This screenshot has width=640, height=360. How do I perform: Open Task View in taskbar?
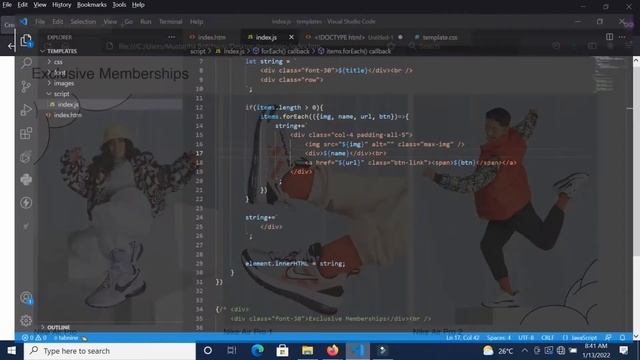coord(232,351)
